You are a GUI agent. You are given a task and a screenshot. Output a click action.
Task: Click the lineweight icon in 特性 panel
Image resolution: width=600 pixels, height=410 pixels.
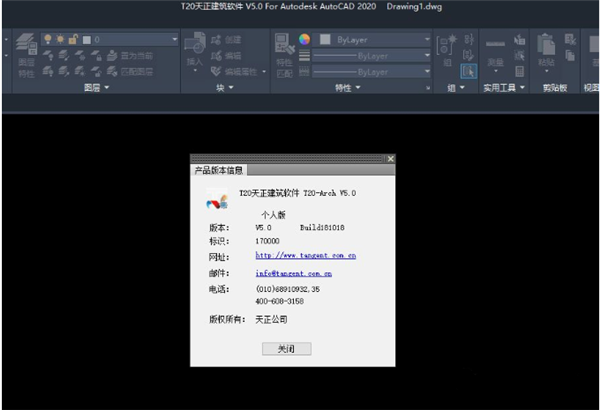305,56
